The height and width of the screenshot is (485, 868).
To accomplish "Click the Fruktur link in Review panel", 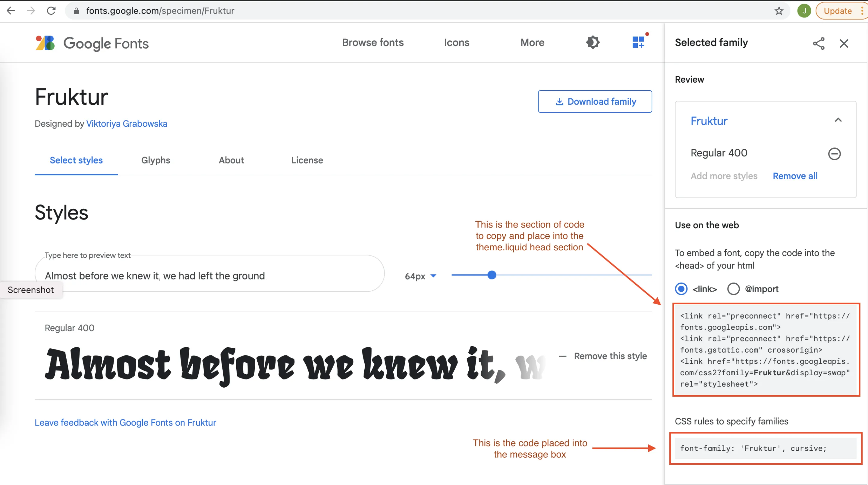I will click(x=709, y=121).
